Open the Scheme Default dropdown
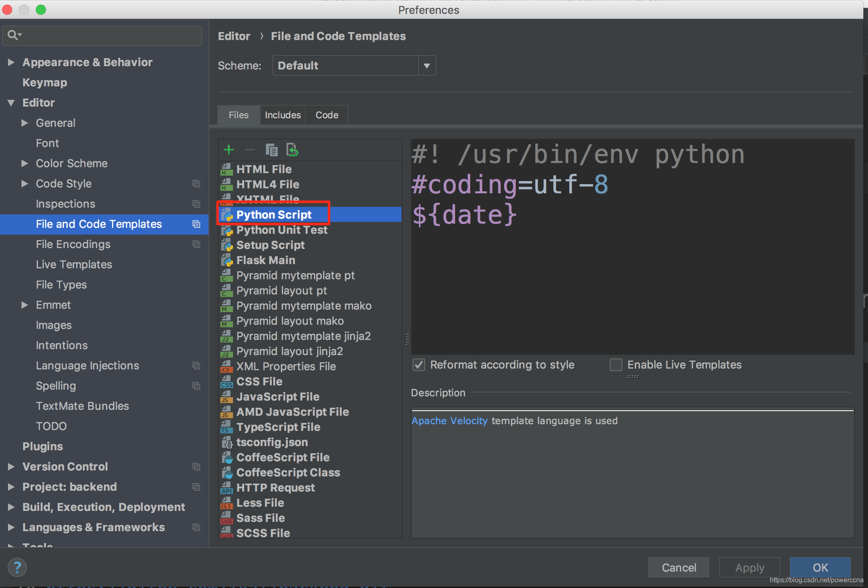 click(x=426, y=66)
